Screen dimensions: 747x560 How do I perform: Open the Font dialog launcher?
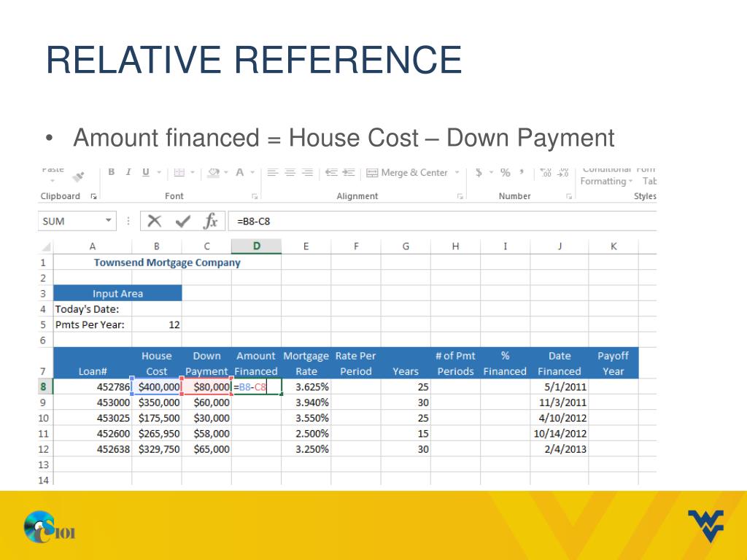pos(255,196)
